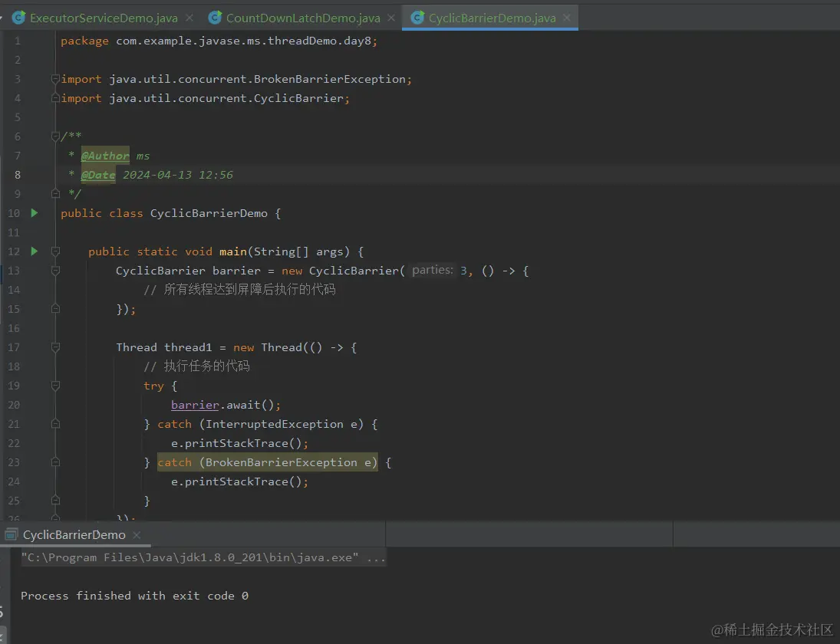Click the Chinese comment on line 14
This screenshot has width=840, height=644.
[x=239, y=290]
